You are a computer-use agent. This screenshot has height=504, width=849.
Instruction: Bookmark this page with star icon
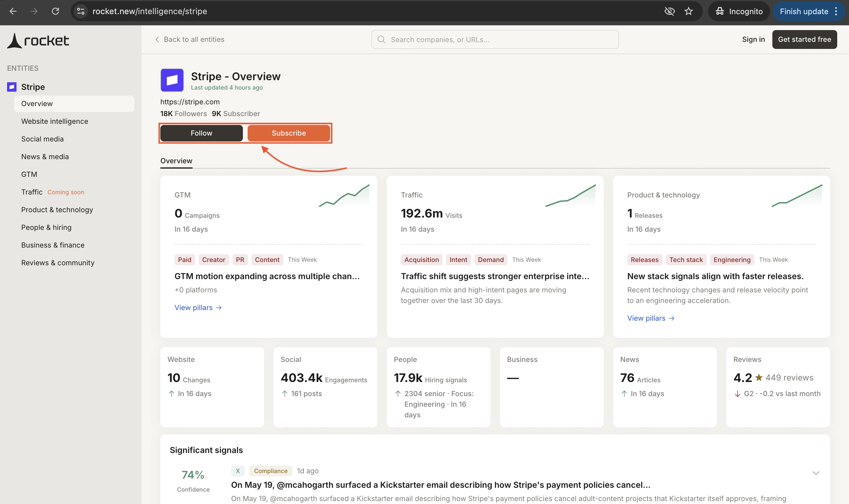pos(688,11)
